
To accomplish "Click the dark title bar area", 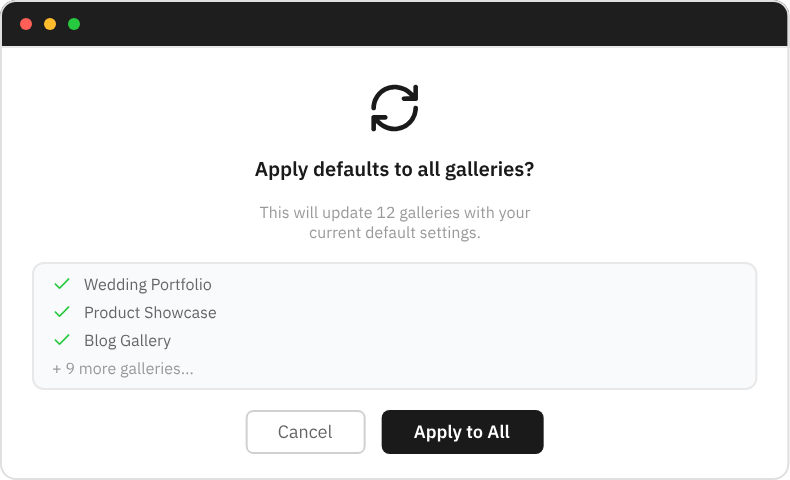I will 400,24.
